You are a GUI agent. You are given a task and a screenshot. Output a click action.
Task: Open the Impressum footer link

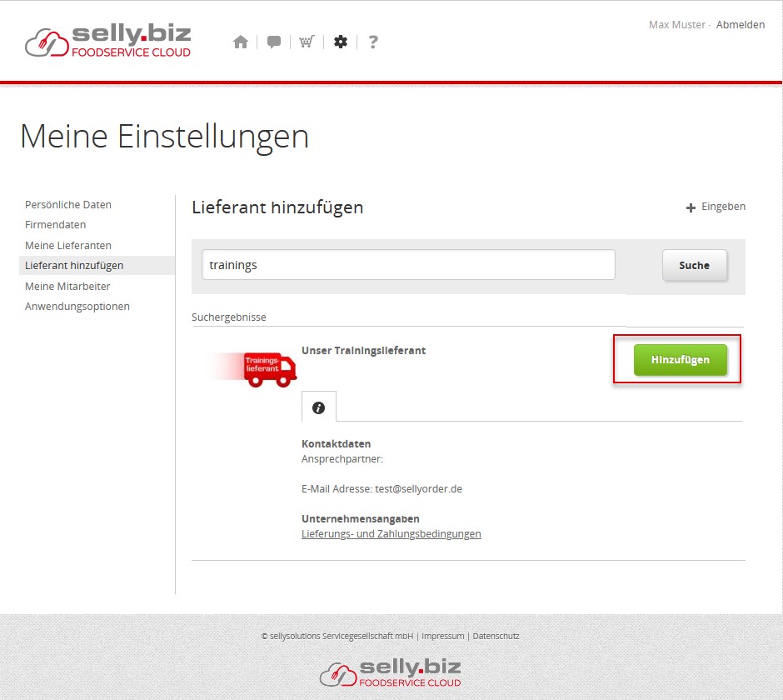pos(442,636)
